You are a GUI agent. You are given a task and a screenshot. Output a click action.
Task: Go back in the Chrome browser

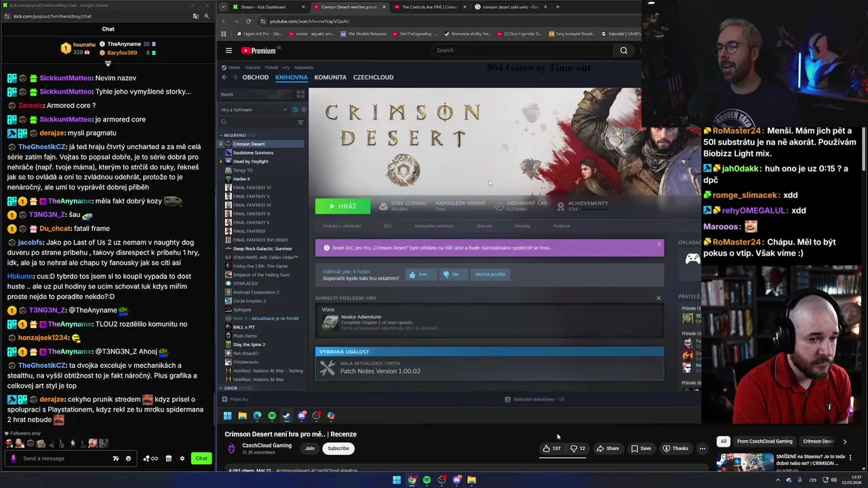(224, 21)
